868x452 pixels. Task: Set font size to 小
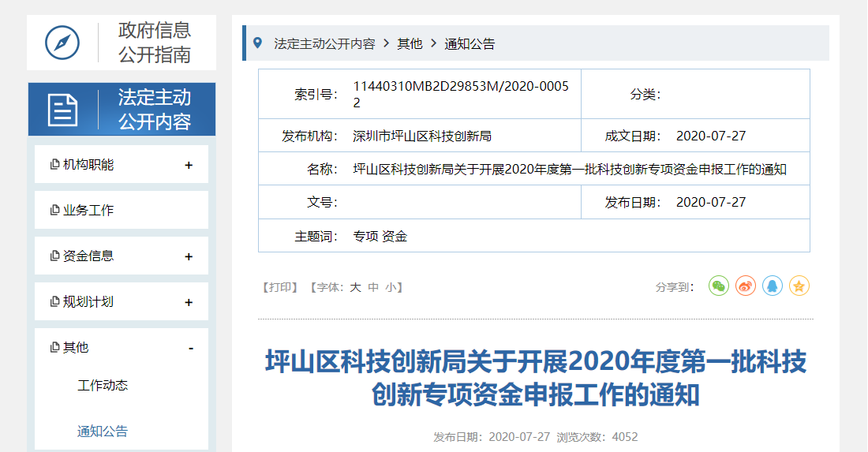(x=391, y=287)
